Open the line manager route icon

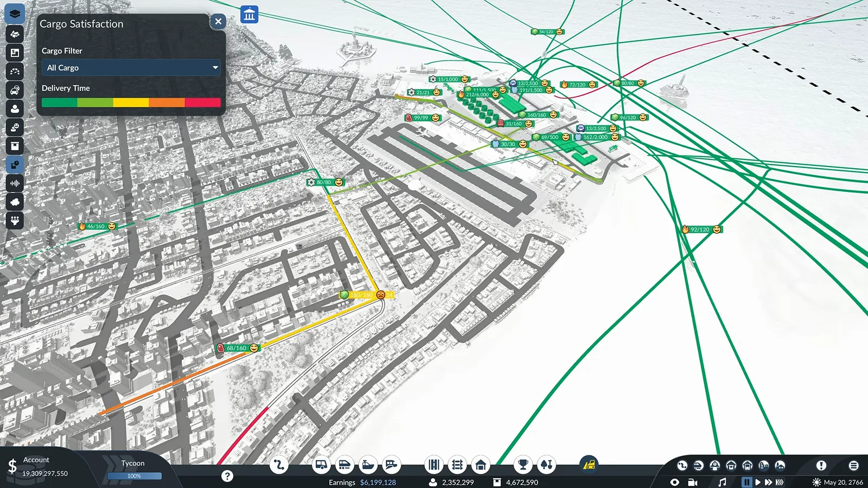click(x=279, y=465)
